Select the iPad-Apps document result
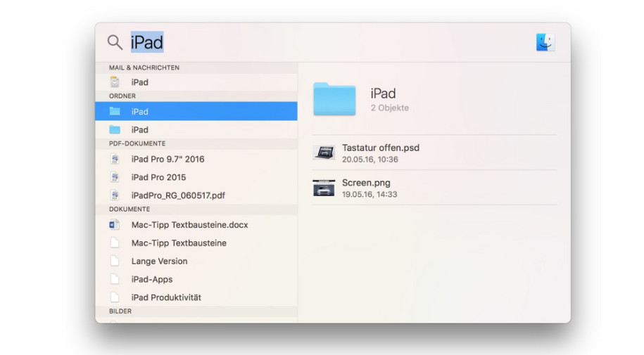Screen dimensions: 644x355 (196, 279)
